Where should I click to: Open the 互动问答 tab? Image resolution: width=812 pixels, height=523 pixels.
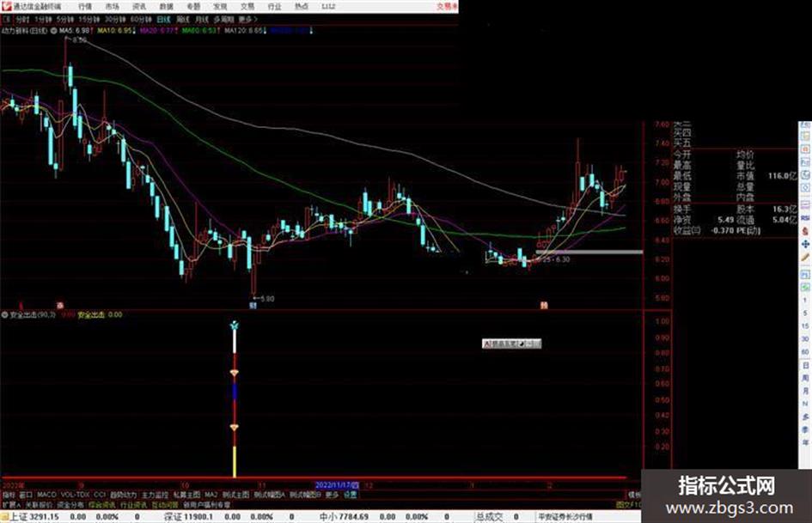165,504
